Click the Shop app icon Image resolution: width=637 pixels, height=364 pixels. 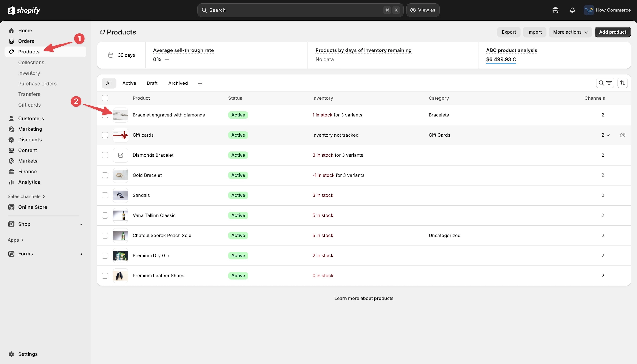point(11,224)
